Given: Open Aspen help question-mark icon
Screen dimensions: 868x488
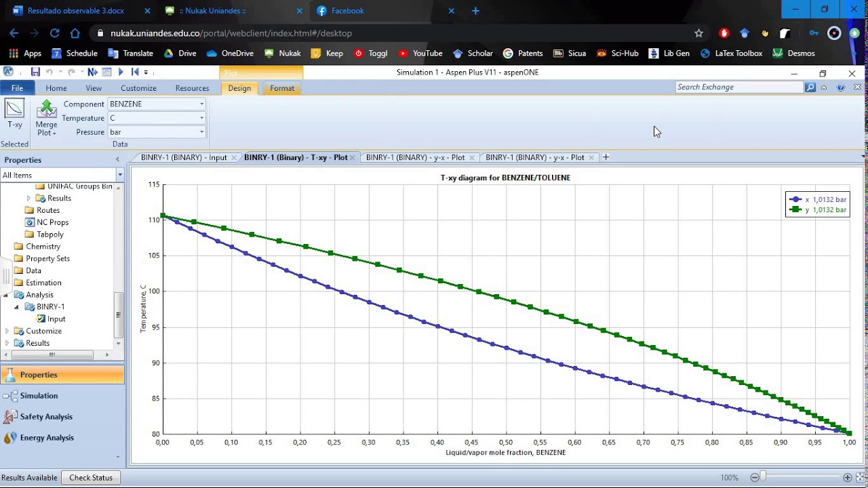Looking at the screenshot, I should click(x=841, y=87).
